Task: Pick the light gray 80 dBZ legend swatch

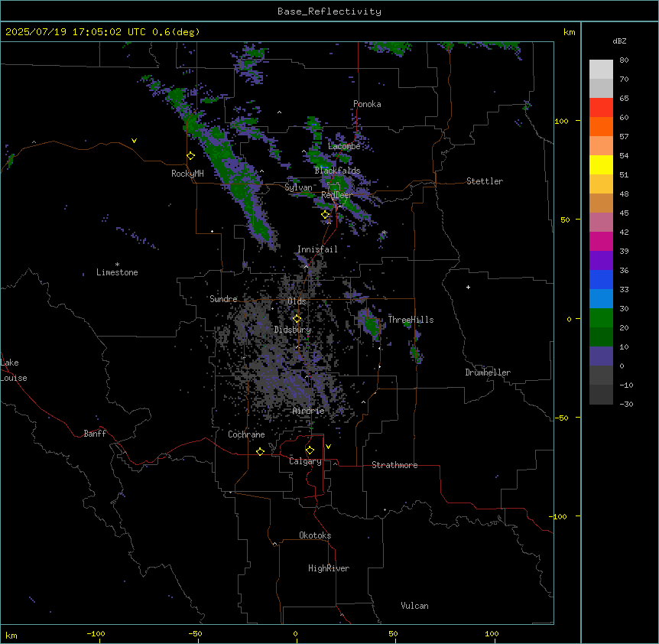Action: [x=601, y=70]
